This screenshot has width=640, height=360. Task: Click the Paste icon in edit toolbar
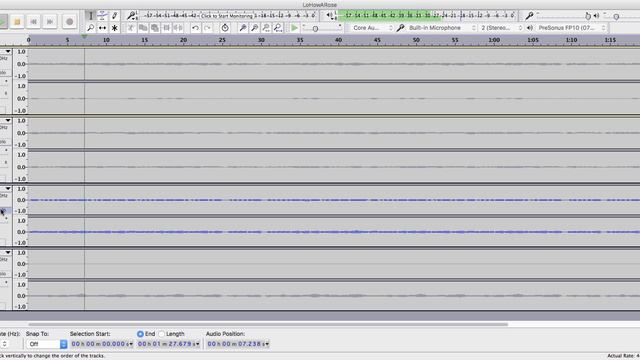[155, 28]
